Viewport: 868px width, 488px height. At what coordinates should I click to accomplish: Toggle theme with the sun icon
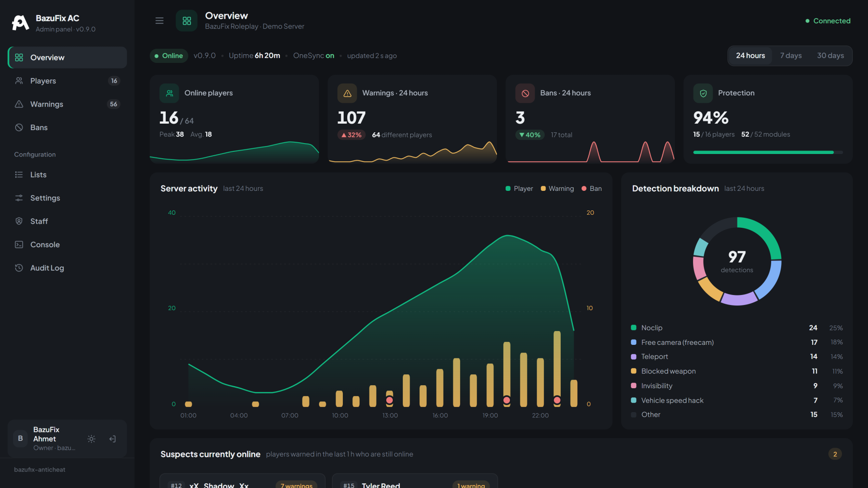[91, 439]
